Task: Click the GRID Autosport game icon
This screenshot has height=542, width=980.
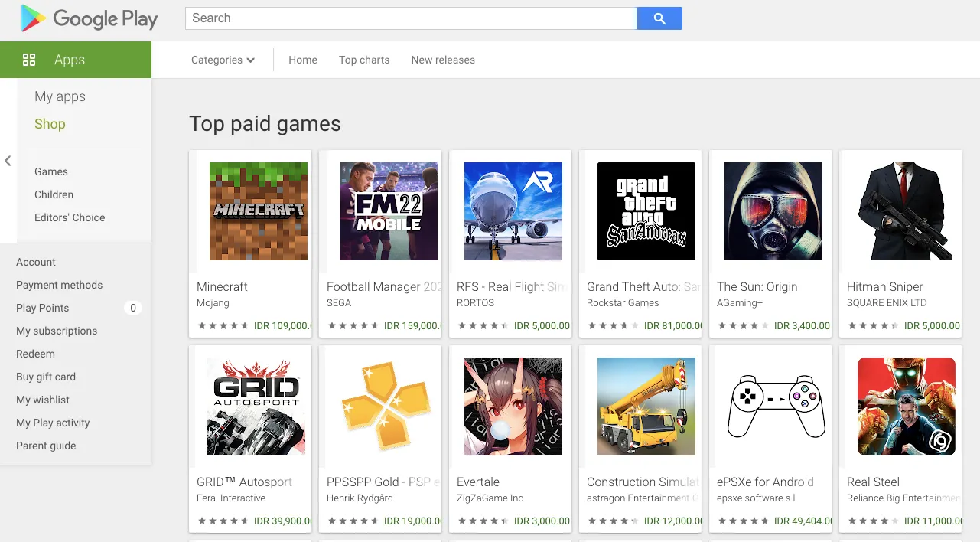Action: 256,406
